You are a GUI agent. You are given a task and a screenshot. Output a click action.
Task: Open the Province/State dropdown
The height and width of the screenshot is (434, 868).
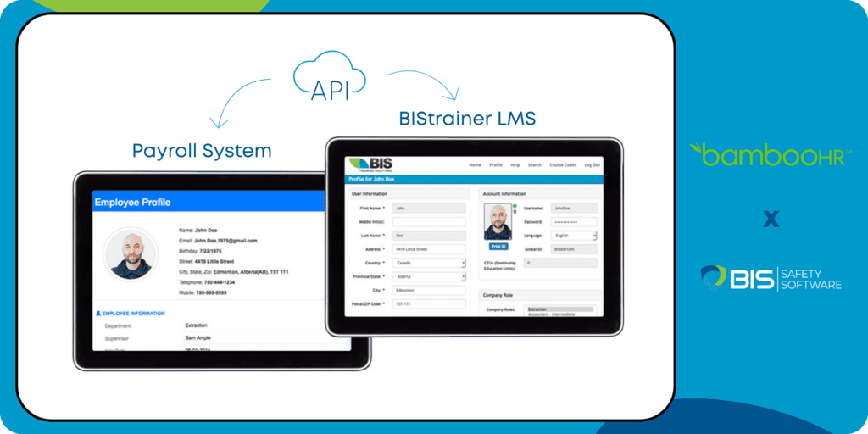pos(429,276)
